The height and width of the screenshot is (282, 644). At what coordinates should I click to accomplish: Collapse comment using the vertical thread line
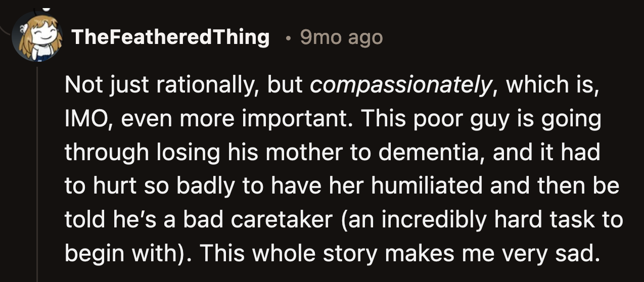click(37, 172)
